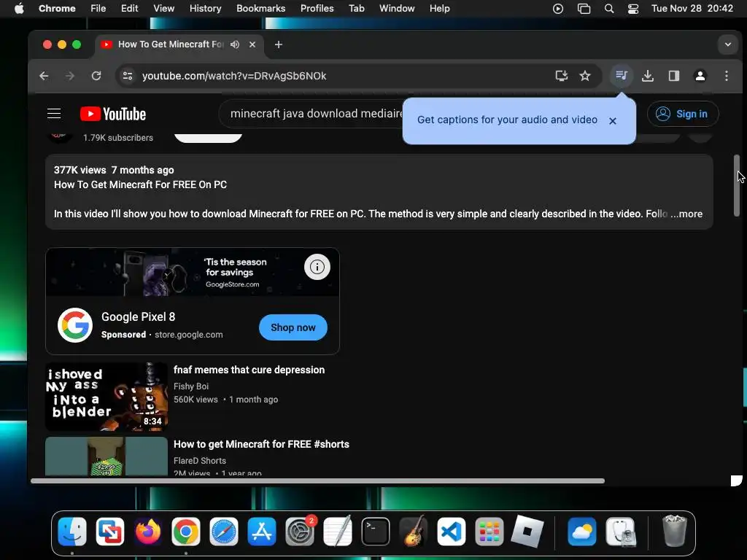Open Visual Studio Code from the dock
Screen dimensions: 747x560
[x=451, y=532]
